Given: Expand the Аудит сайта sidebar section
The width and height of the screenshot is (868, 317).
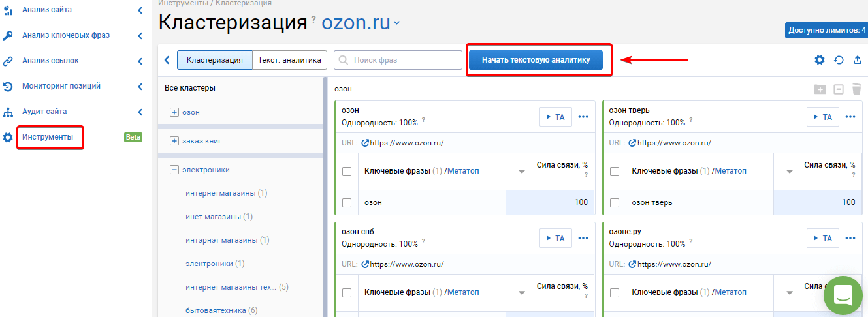Looking at the screenshot, I should 140,112.
